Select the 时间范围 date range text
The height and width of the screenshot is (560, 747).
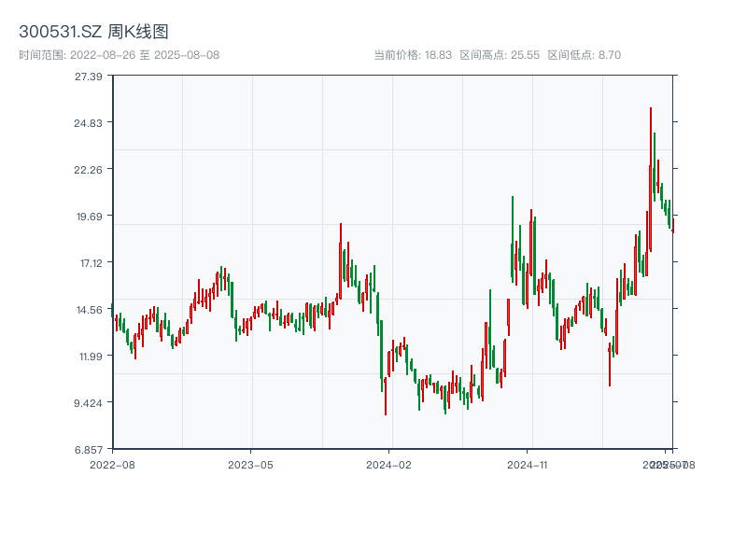point(119,55)
